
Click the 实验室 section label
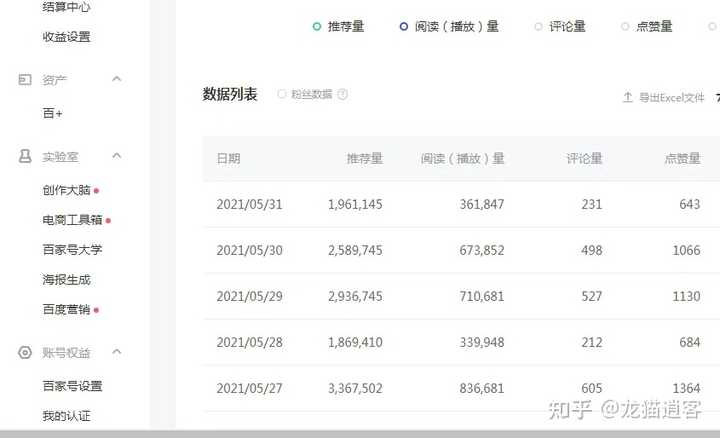pyautogui.click(x=60, y=157)
